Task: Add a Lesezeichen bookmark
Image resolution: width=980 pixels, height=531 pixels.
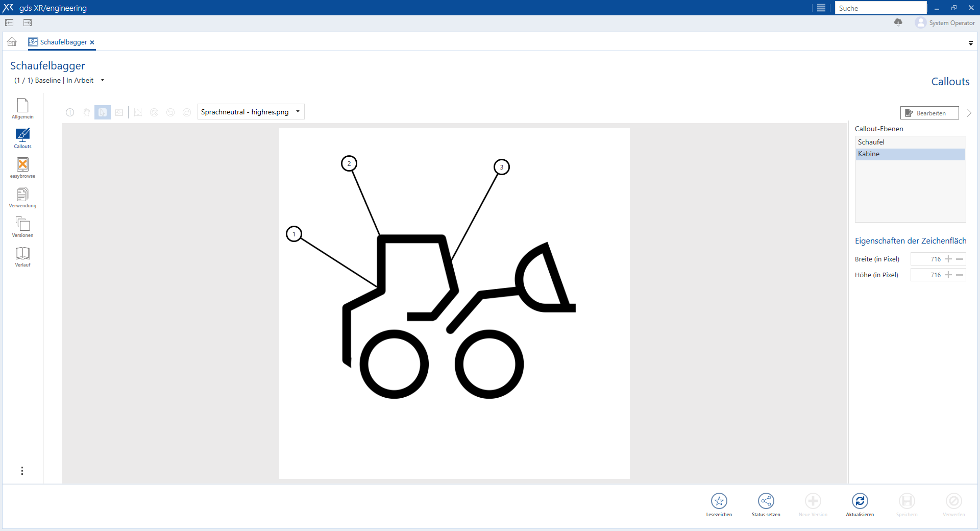Action: point(719,501)
